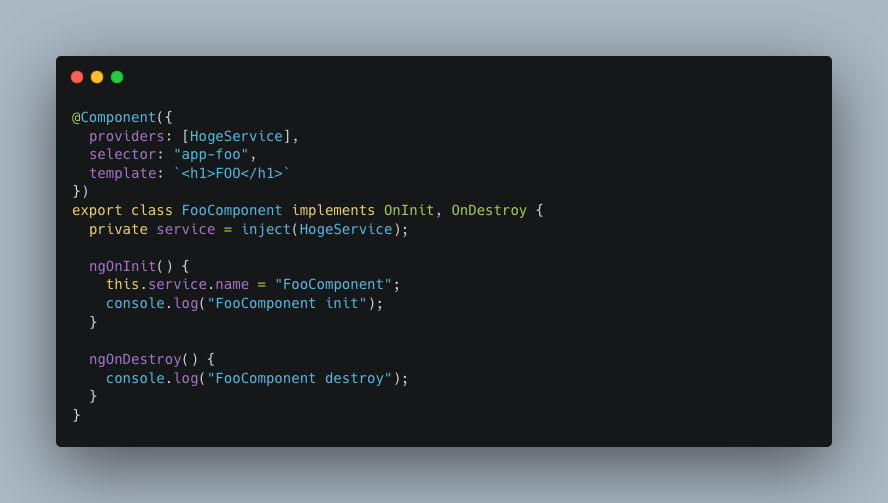Click the ngOnDestroy method name

point(135,359)
